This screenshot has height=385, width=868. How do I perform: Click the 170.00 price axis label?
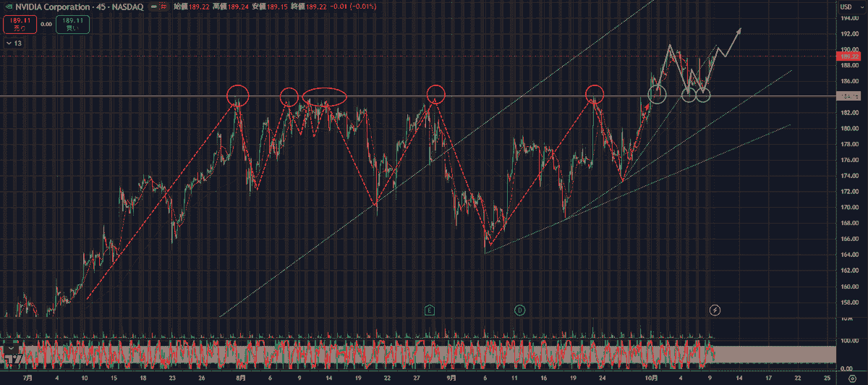coord(848,207)
